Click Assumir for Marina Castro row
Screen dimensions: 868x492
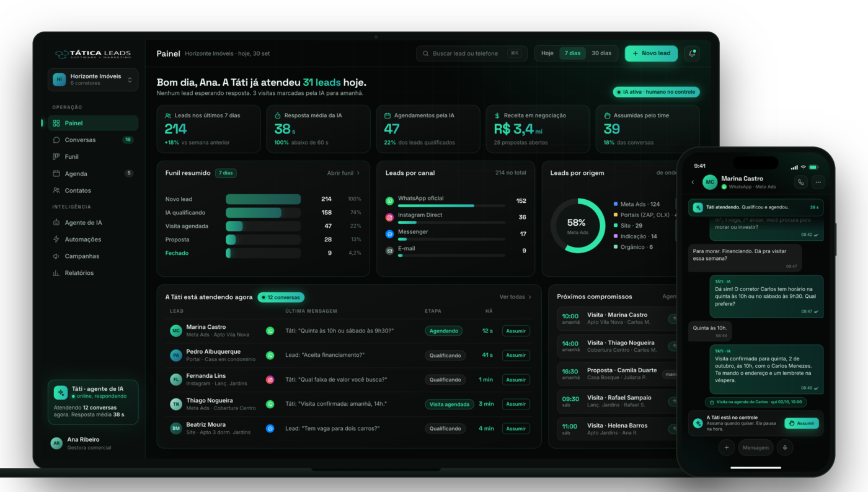(516, 331)
